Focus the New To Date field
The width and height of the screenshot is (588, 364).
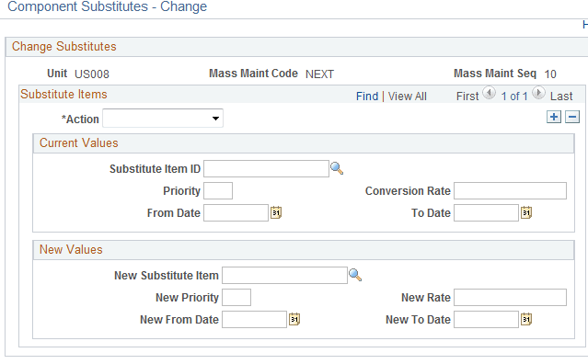(486, 320)
